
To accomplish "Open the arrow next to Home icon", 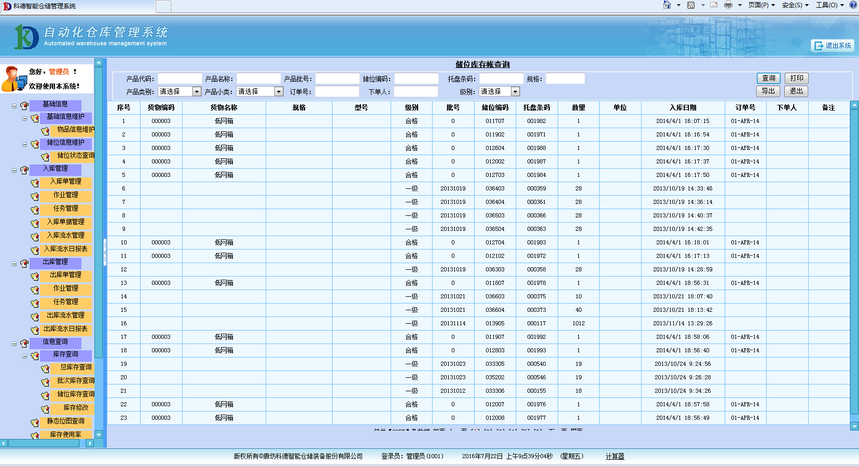I will pos(678,5).
